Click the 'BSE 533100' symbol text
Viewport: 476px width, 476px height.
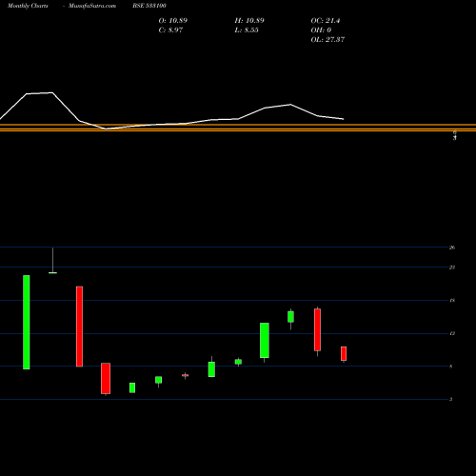click(x=149, y=6)
